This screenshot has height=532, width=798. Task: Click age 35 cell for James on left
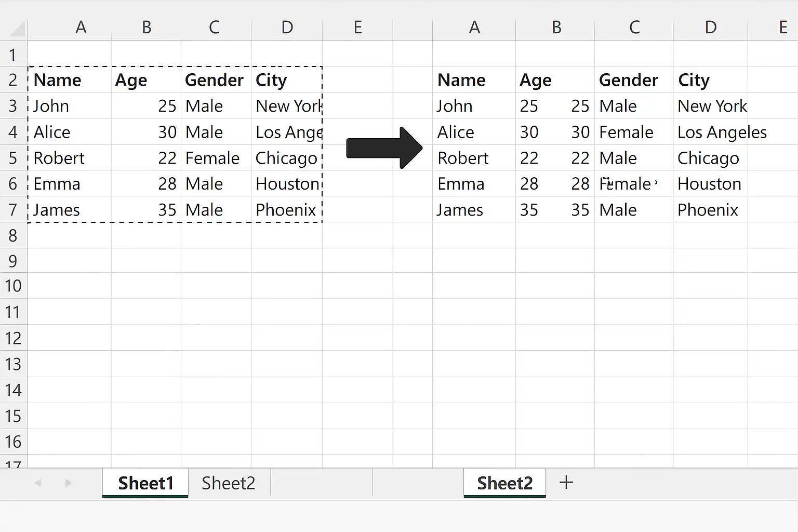tap(147, 210)
